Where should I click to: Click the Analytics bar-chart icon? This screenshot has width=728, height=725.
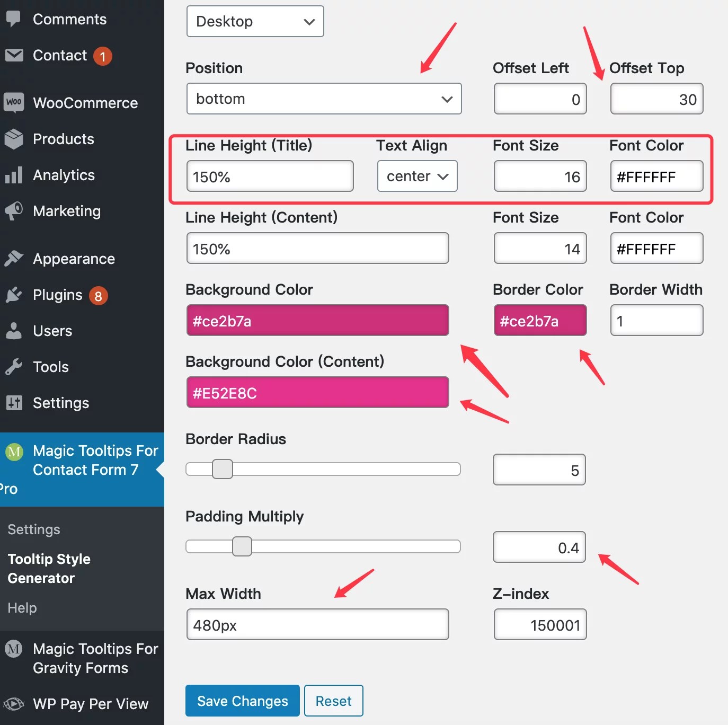click(14, 175)
